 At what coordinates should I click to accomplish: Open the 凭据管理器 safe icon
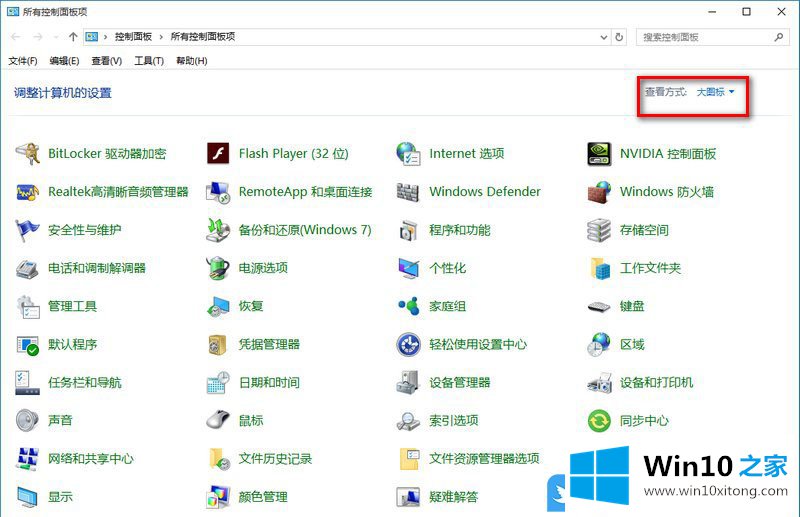[x=218, y=344]
